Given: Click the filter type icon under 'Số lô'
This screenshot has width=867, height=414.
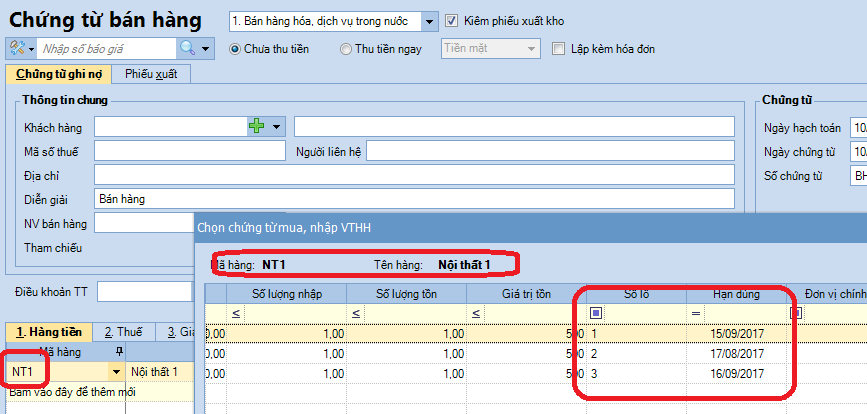Looking at the screenshot, I should [596, 313].
